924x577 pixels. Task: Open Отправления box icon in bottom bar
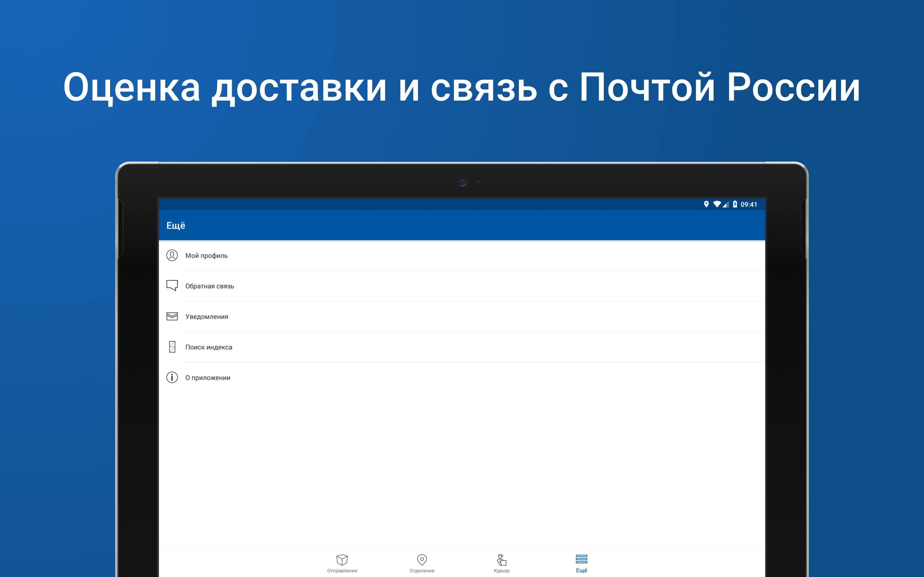coord(342,560)
